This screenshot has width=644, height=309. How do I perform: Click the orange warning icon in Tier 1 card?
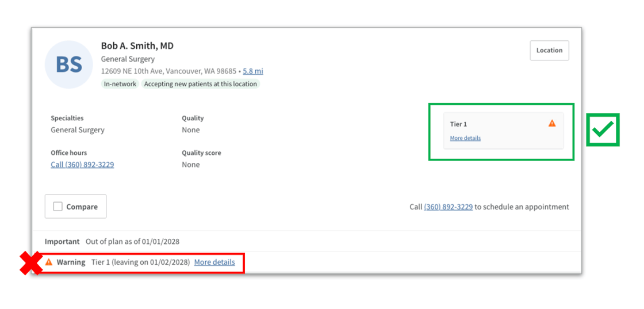click(x=552, y=123)
